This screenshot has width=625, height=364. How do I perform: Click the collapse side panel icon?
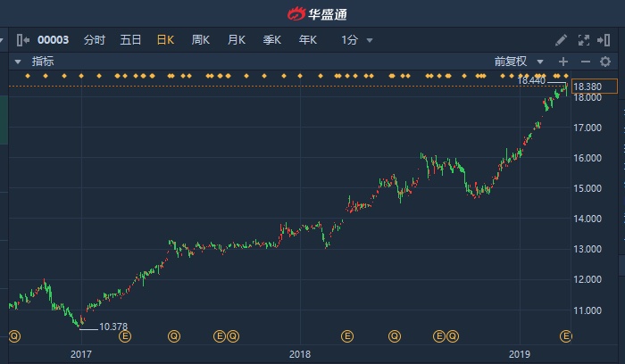(21, 40)
